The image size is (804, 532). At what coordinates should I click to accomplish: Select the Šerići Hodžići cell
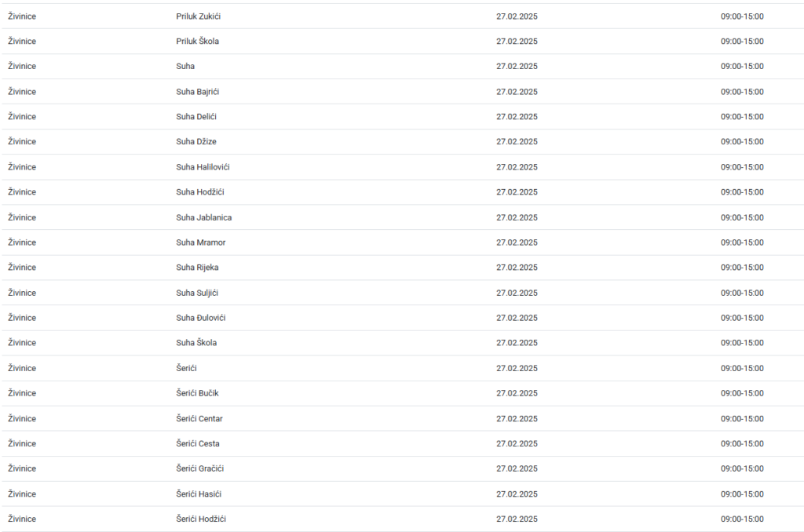pyautogui.click(x=201, y=519)
